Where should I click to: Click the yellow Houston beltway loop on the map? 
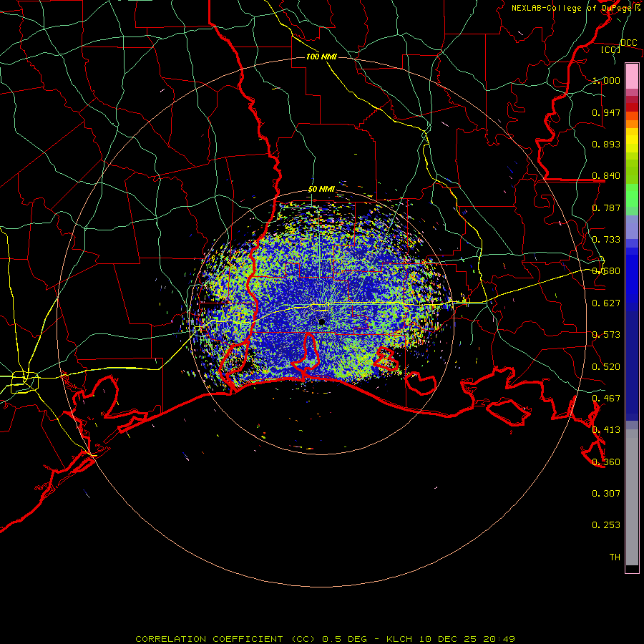point(24,382)
